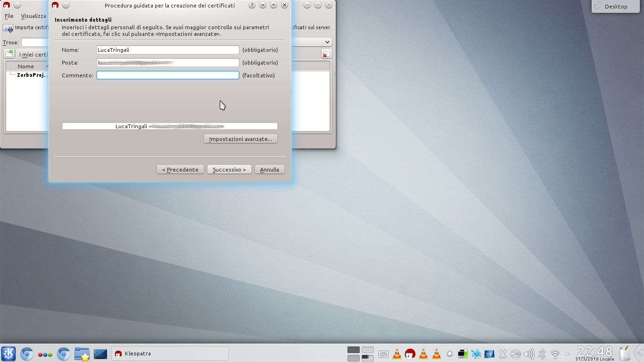Open the Bluetooth tray icon
Image resolution: width=644 pixels, height=362 pixels.
[542, 354]
